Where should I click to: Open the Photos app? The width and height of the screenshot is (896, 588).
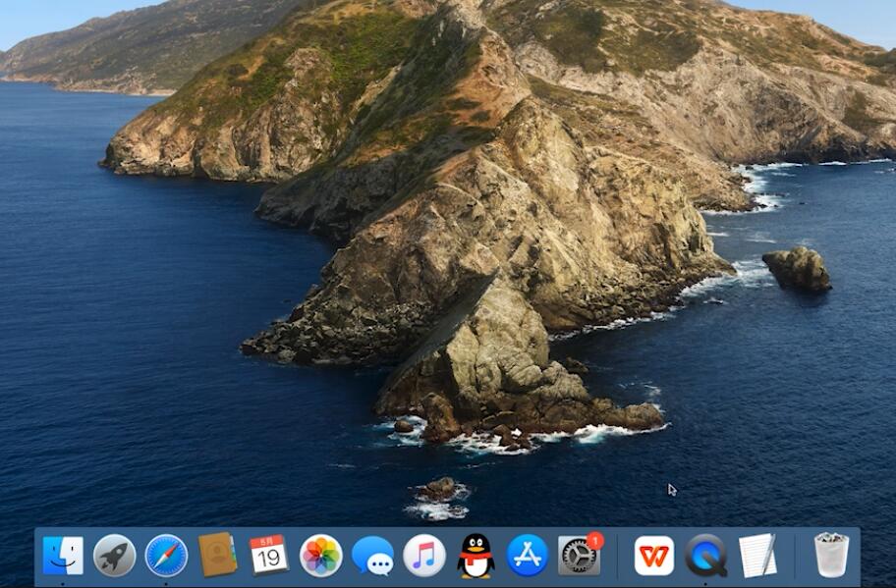tap(320, 556)
